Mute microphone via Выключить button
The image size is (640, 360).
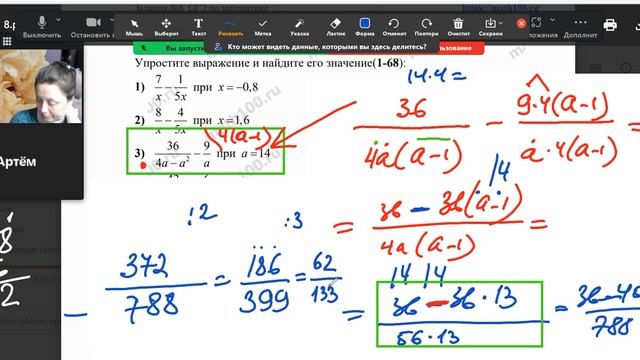[x=42, y=27]
